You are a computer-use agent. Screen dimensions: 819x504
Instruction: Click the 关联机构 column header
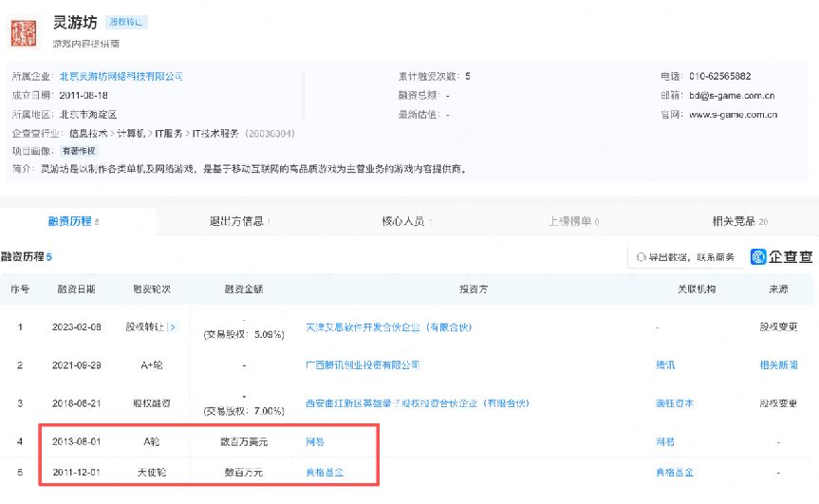pos(697,289)
